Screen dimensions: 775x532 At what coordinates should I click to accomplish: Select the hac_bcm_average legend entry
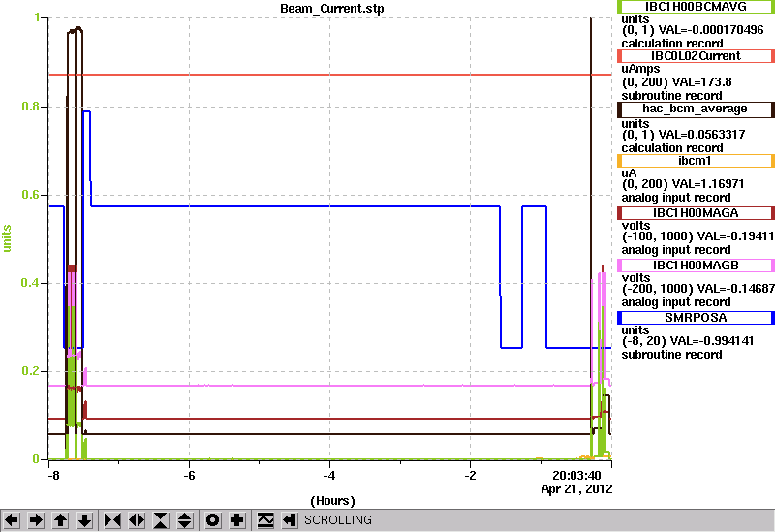tap(696, 109)
